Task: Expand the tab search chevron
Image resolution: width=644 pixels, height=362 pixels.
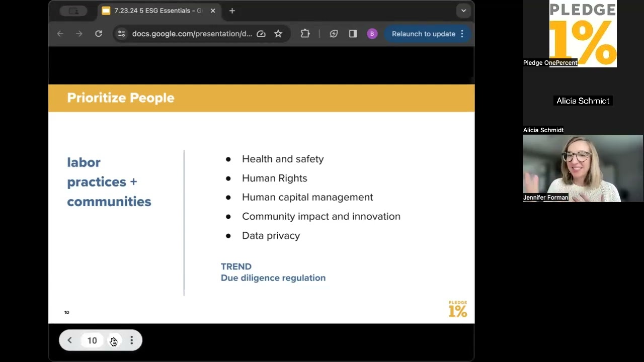Action: pyautogui.click(x=463, y=11)
